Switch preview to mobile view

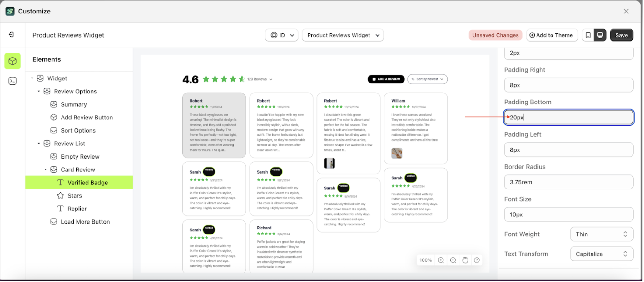(587, 35)
